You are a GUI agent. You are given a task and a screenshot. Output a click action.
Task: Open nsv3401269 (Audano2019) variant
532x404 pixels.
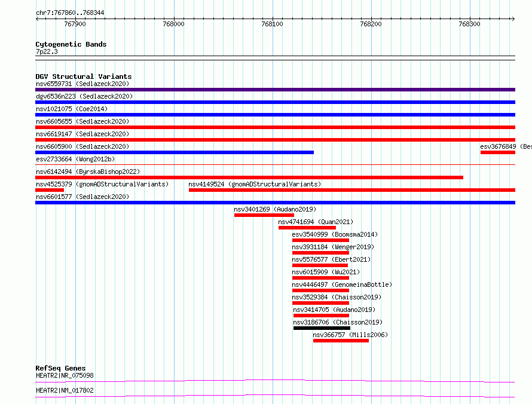(x=275, y=209)
